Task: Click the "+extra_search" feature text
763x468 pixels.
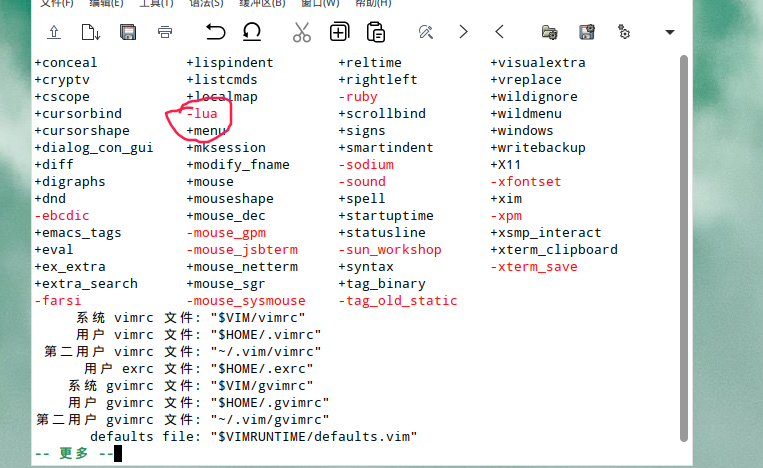Action: click(x=86, y=284)
